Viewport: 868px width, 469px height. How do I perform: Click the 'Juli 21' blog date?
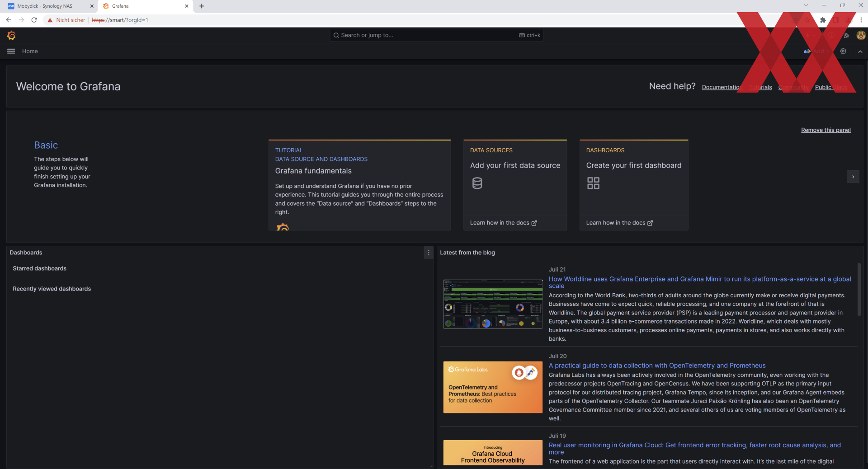click(557, 269)
